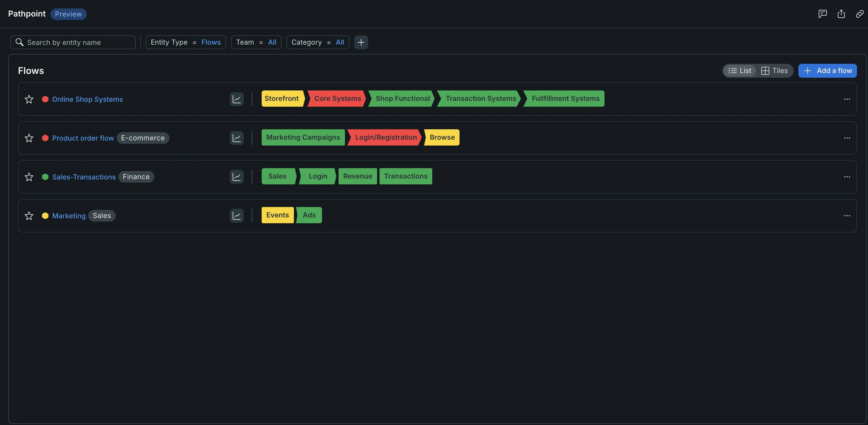868x425 pixels.
Task: Select the Marketing Campaigns stage
Action: 303,137
